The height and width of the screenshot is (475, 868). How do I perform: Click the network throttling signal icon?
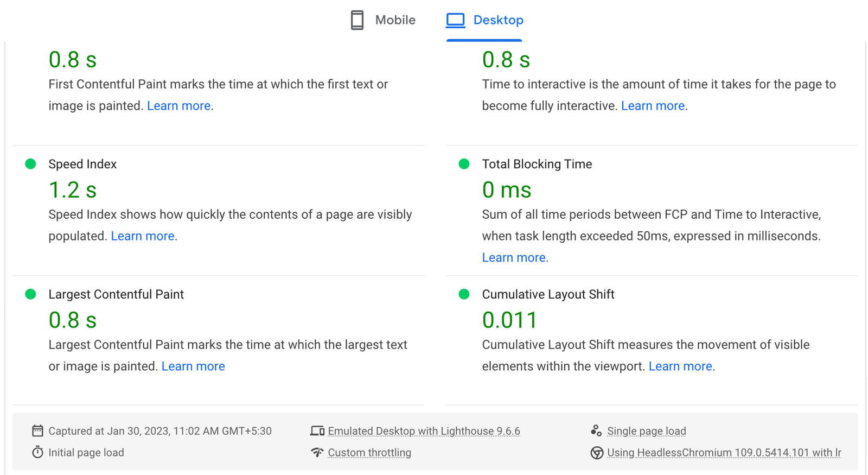point(317,452)
